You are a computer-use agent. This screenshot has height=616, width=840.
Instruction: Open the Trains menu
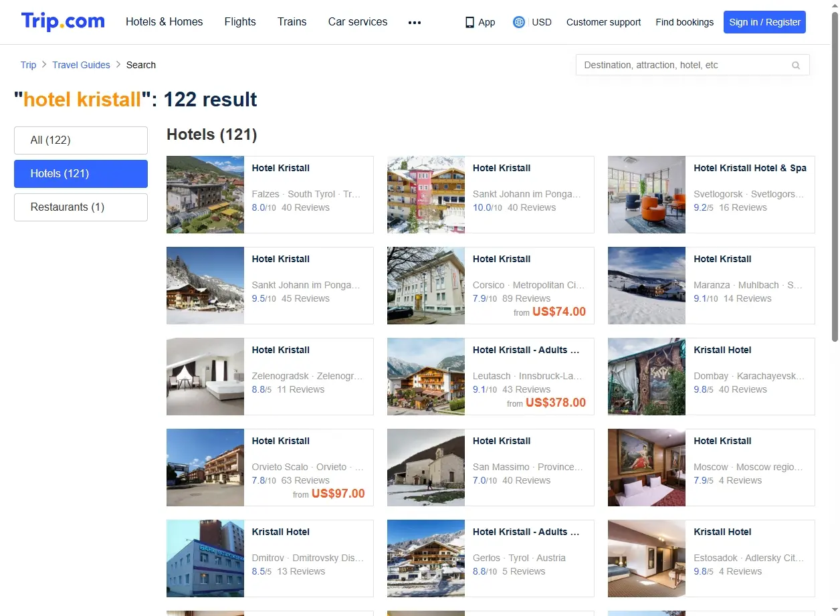click(x=292, y=21)
